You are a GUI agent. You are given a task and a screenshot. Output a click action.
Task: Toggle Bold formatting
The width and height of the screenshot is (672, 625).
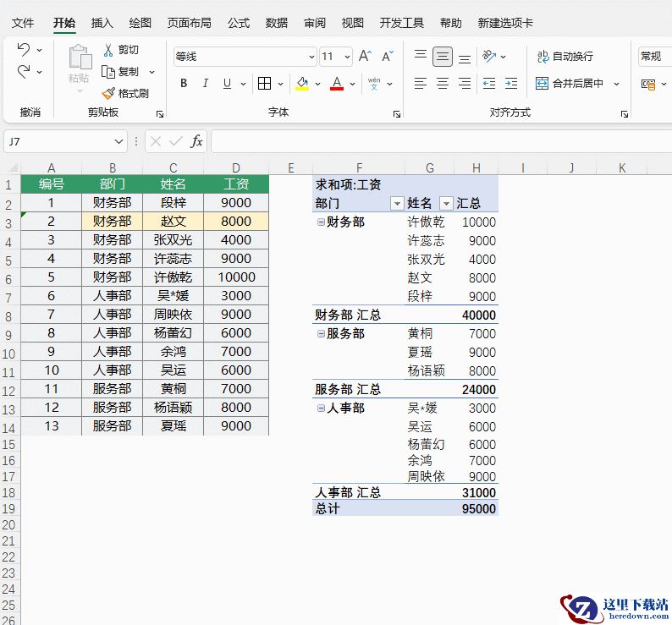184,83
